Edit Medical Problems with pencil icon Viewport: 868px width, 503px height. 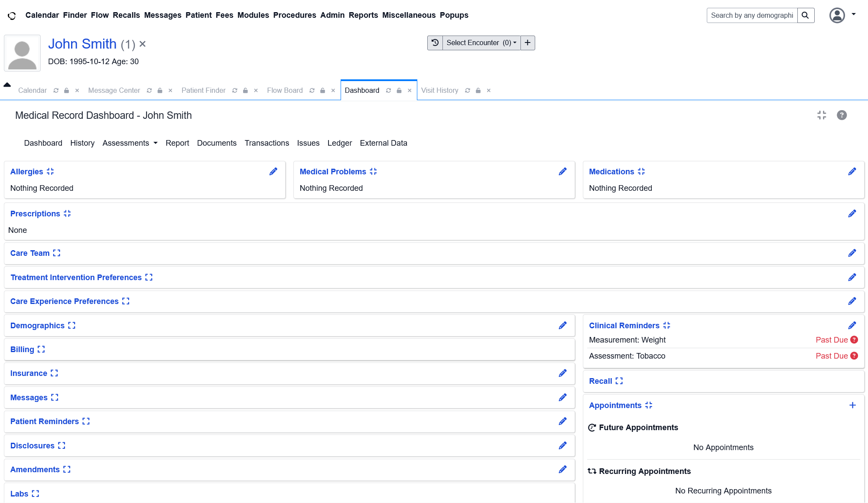coord(562,172)
